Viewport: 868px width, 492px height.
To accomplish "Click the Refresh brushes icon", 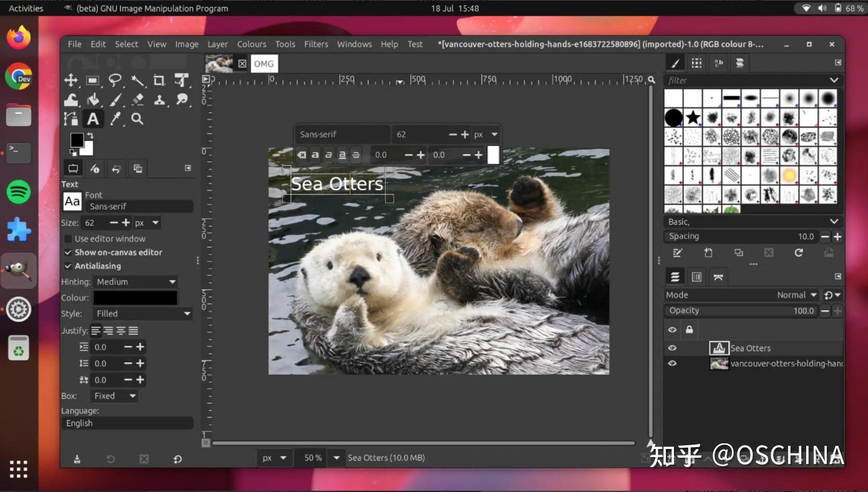I will (799, 253).
